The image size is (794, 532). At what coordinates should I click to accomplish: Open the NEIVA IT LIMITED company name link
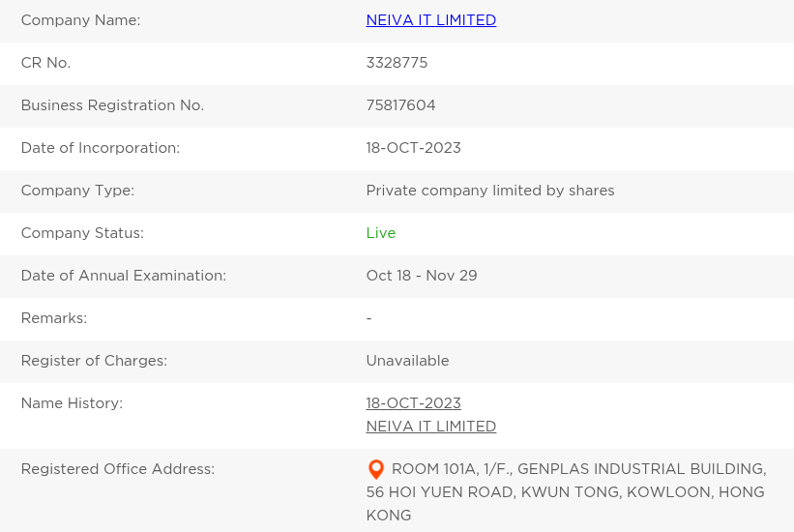point(430,20)
